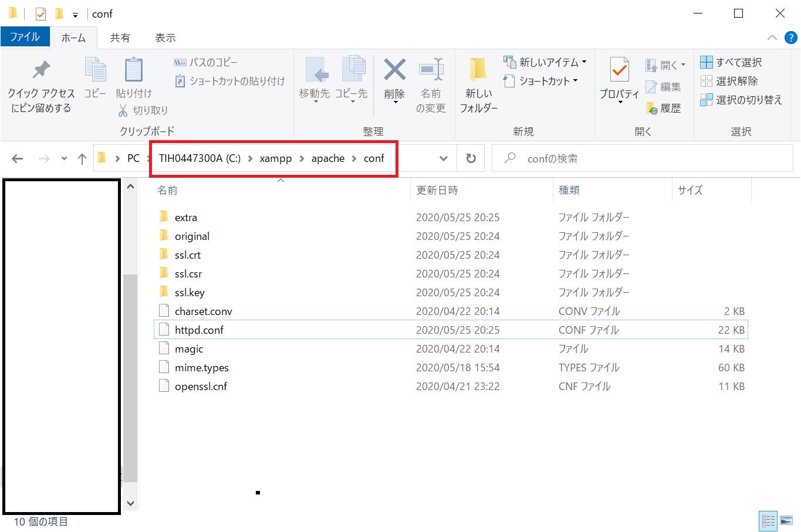This screenshot has height=532, width=801.
Task: Go forward with the right arrow
Action: 44,158
